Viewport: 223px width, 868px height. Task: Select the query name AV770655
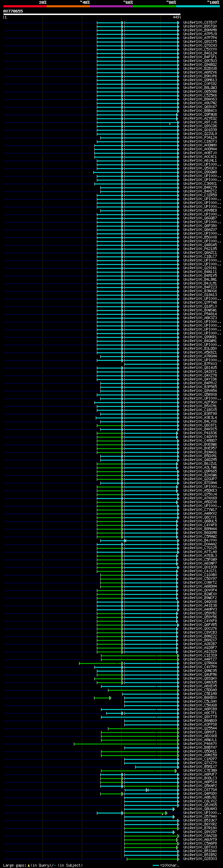click(13, 11)
